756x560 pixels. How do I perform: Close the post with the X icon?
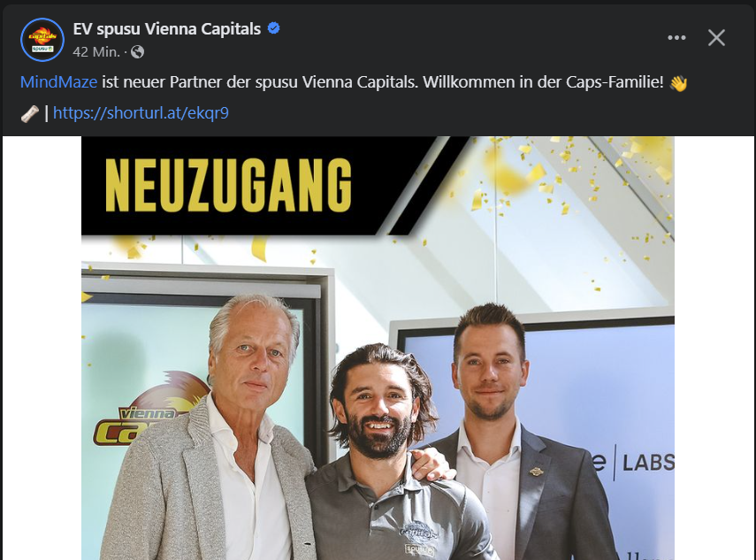point(716,38)
